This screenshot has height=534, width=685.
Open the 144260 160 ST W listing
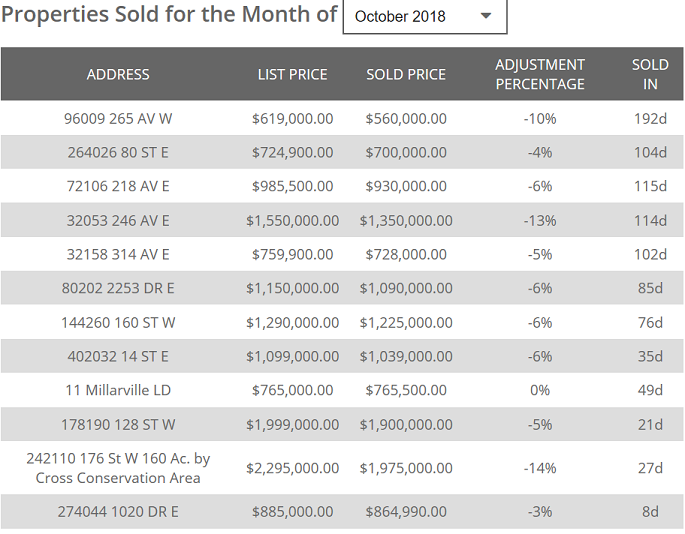coord(118,322)
